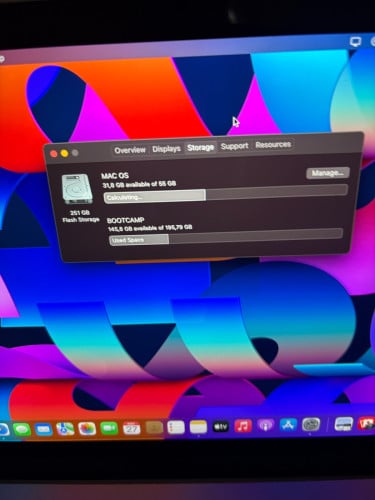Close the About This Mac window
Screen dimensions: 375x500
click(53, 154)
